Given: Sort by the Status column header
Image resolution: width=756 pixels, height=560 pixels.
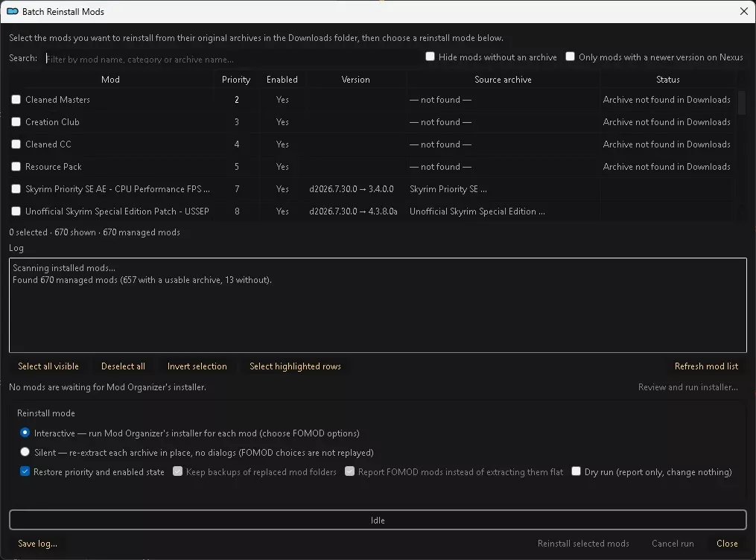Looking at the screenshot, I should coord(668,80).
